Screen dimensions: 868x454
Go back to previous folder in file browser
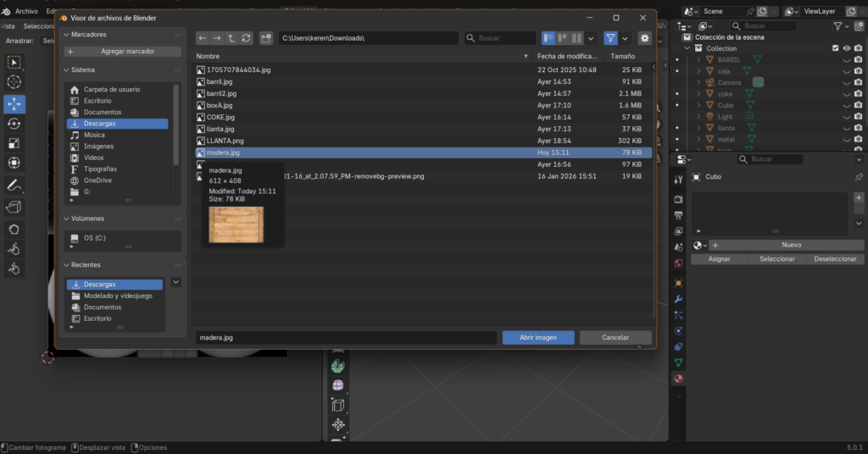click(x=203, y=38)
